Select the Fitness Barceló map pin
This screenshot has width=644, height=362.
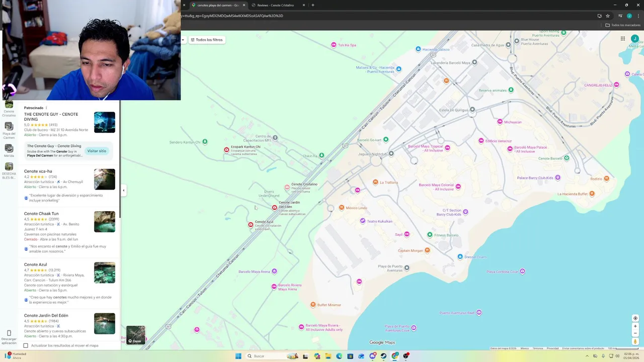(x=430, y=235)
